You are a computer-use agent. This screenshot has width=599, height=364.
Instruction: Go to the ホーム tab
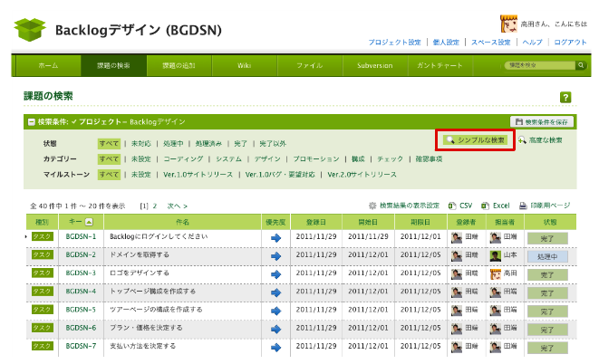[48, 65]
